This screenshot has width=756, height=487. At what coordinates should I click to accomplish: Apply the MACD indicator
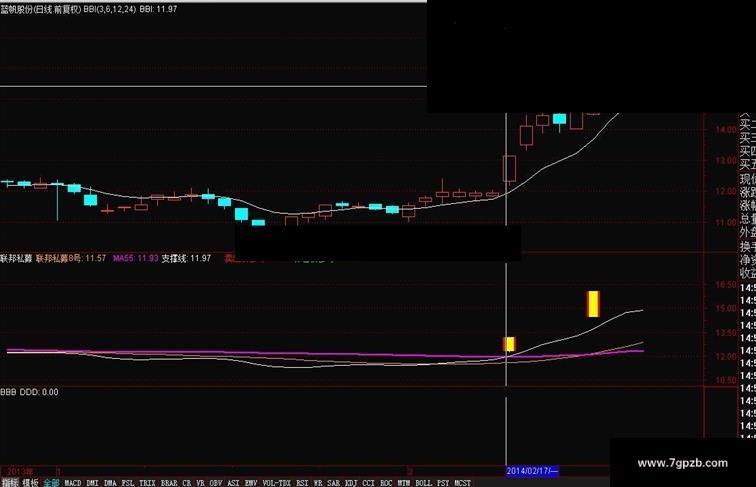[x=73, y=483]
